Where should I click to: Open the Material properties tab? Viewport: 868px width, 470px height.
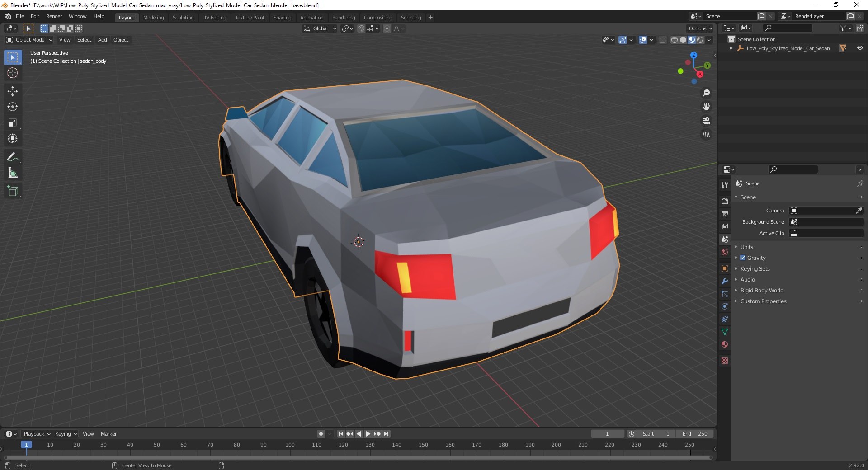(x=725, y=344)
